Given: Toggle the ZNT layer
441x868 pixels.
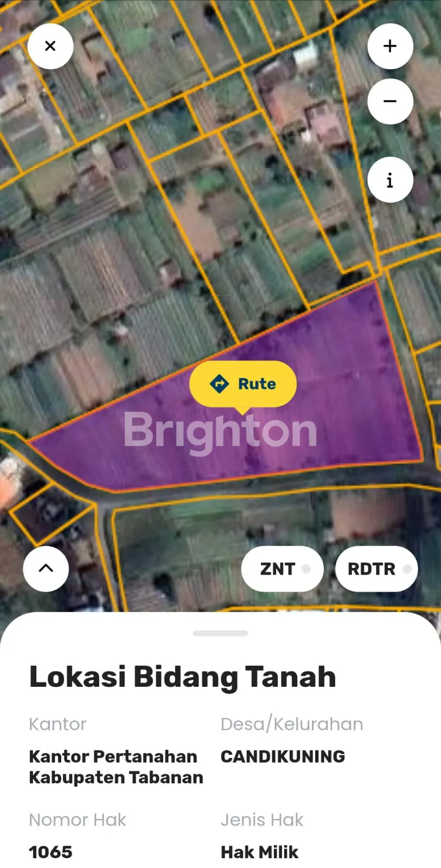Looking at the screenshot, I should pyautogui.click(x=283, y=569).
